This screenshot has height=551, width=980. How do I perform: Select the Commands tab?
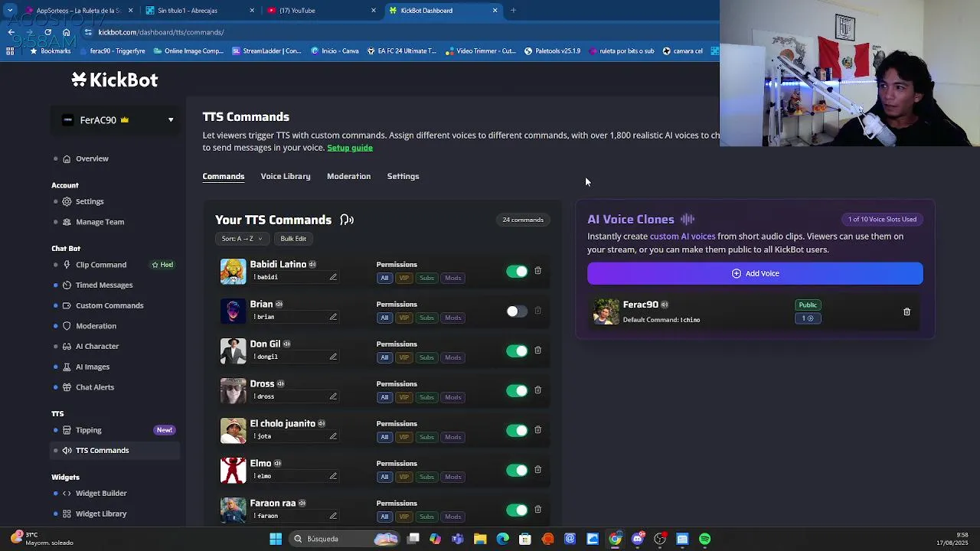pos(224,176)
